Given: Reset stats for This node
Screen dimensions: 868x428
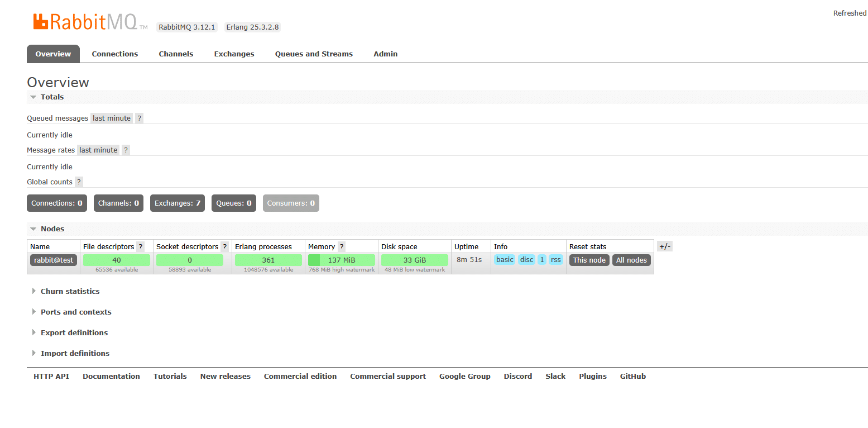Looking at the screenshot, I should click(588, 259).
